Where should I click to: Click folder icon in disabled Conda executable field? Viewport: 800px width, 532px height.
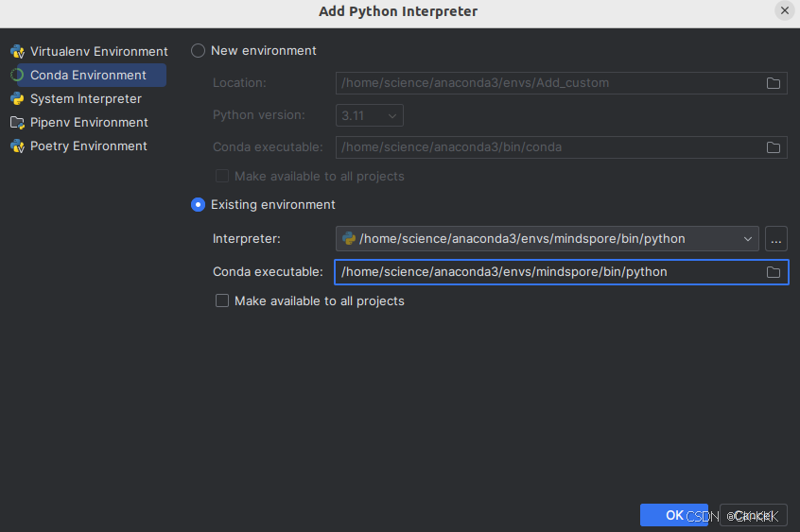[774, 147]
